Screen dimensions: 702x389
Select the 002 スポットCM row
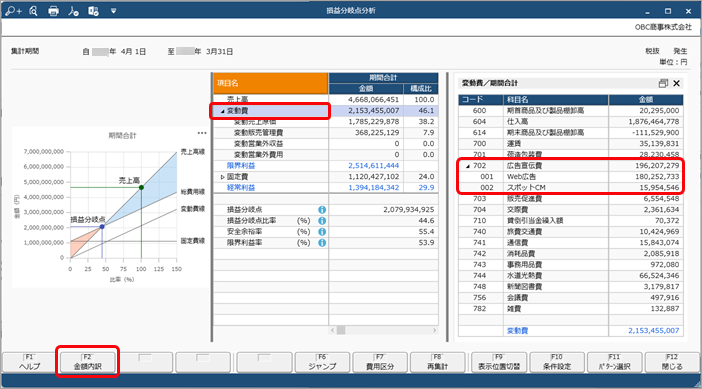coord(571,188)
